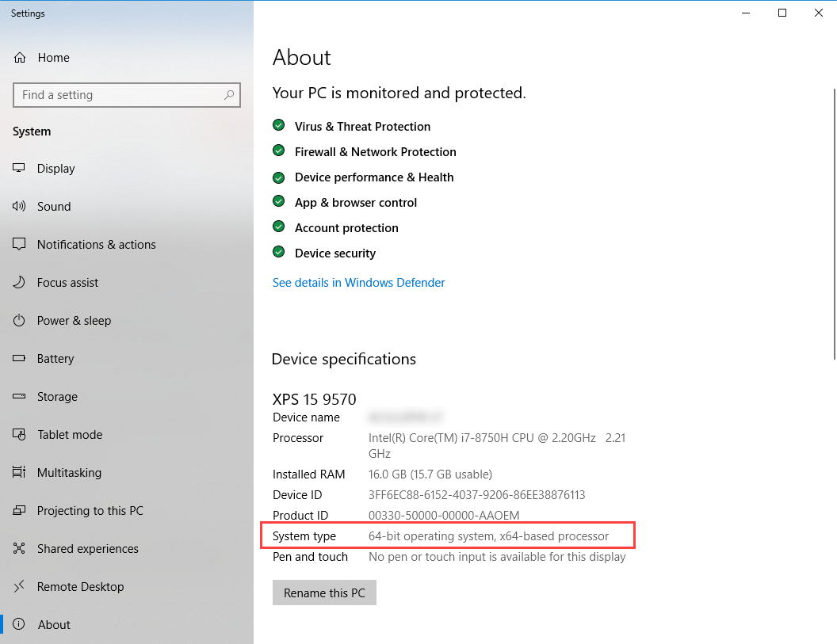The image size is (837, 644).
Task: Click the Notifications & actions icon
Action: [19, 244]
